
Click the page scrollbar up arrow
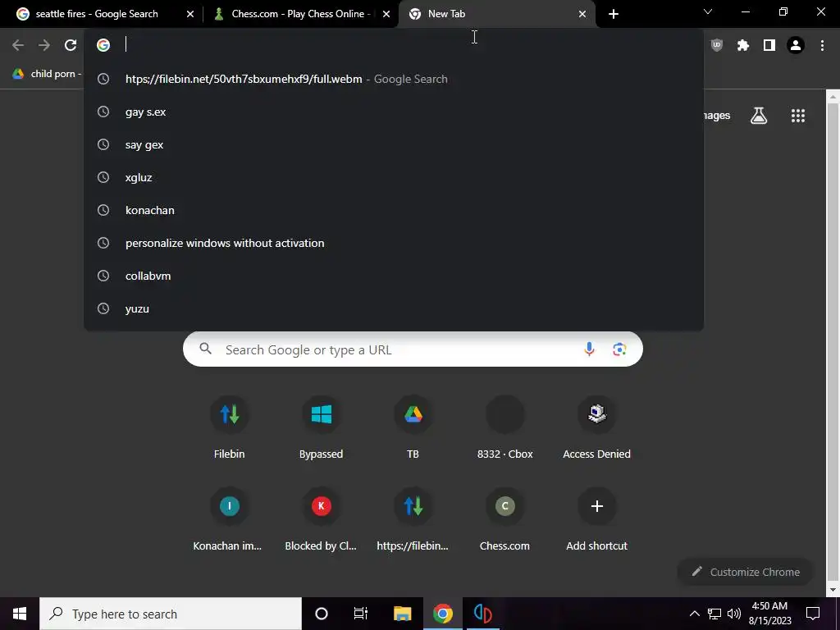click(x=833, y=97)
